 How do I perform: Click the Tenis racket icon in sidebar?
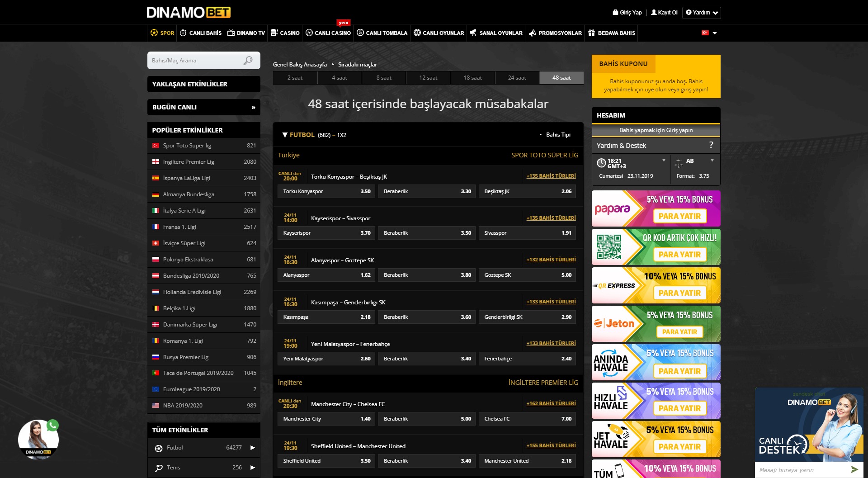(x=159, y=468)
